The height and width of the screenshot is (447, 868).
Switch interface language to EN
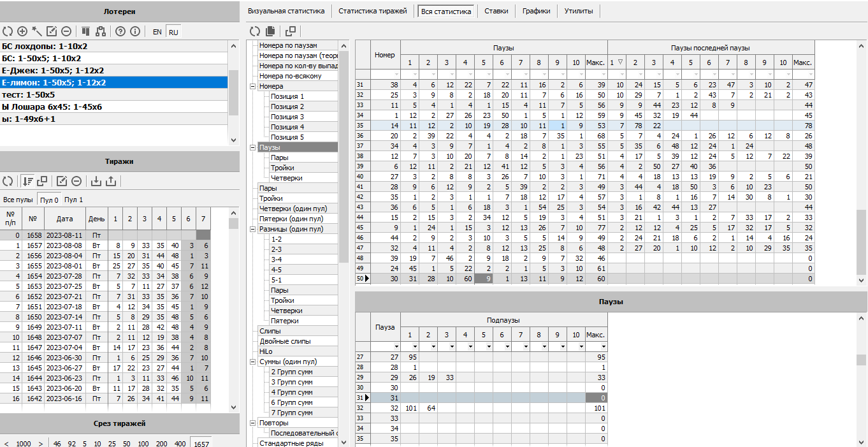[157, 32]
